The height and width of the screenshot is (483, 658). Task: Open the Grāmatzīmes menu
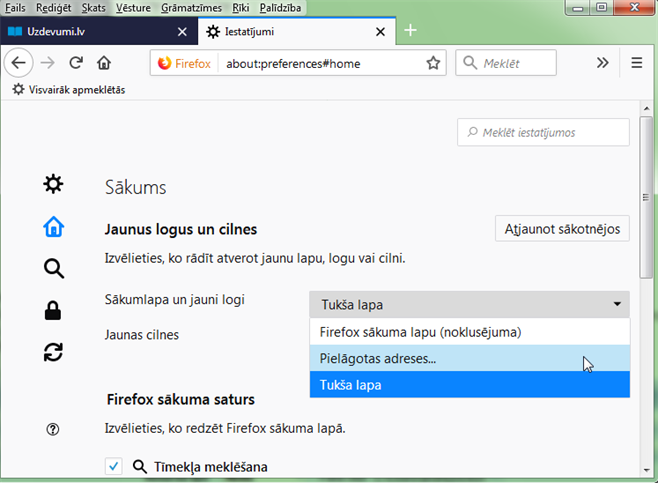click(x=191, y=7)
